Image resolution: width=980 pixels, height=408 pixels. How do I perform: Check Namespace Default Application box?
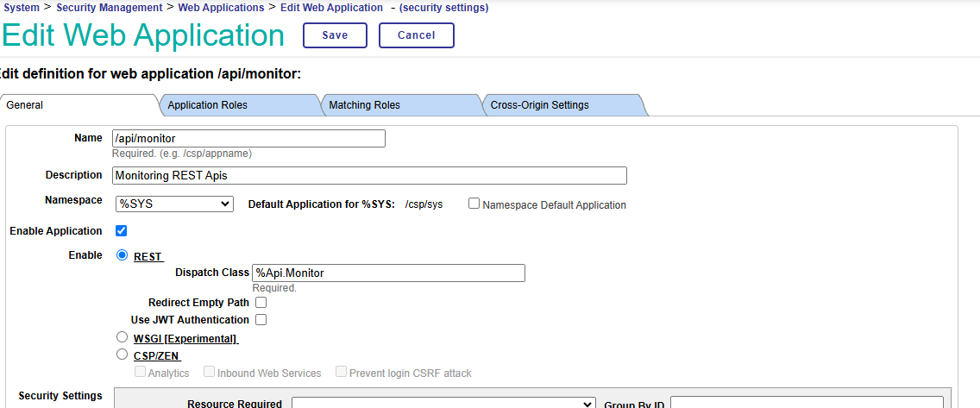coord(474,204)
